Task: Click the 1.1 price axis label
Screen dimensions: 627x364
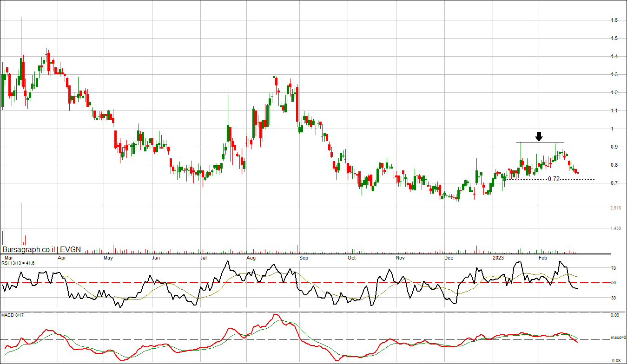Action: [614, 111]
